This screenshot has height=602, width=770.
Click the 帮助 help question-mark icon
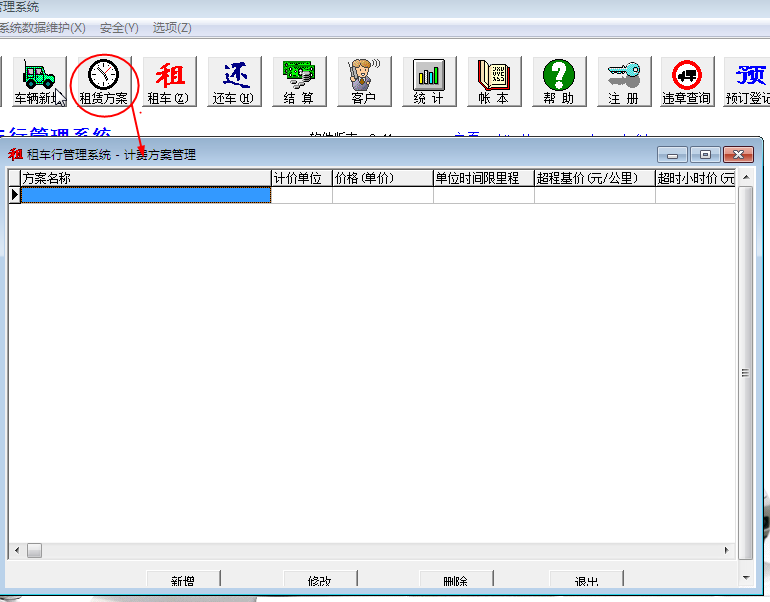pos(559,81)
